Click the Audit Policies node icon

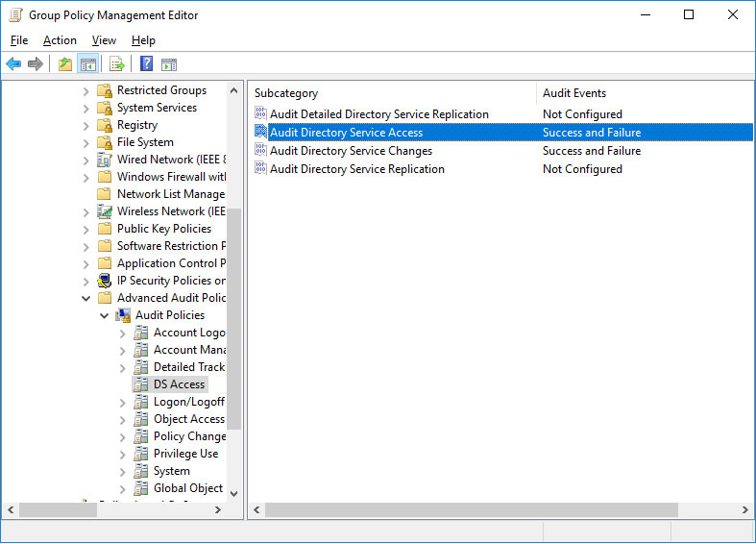123,315
